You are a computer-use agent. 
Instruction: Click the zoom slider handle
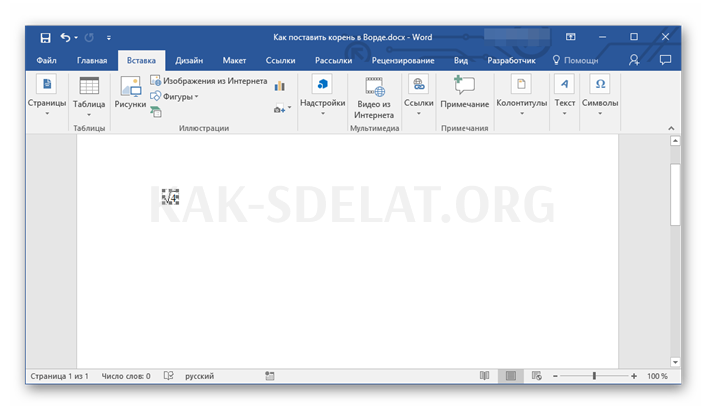pos(594,376)
